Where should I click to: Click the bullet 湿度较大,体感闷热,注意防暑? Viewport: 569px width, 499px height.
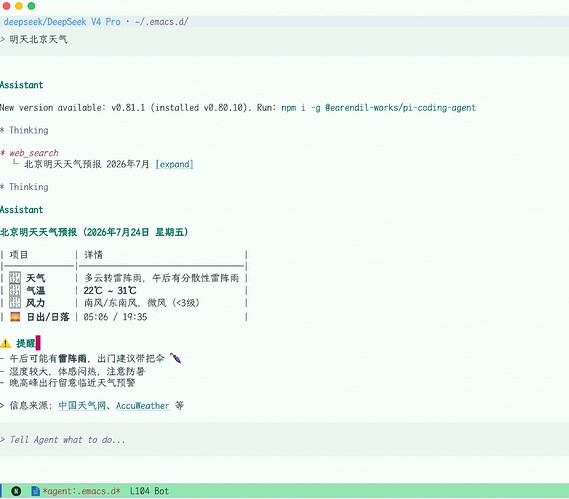click(x=77, y=371)
